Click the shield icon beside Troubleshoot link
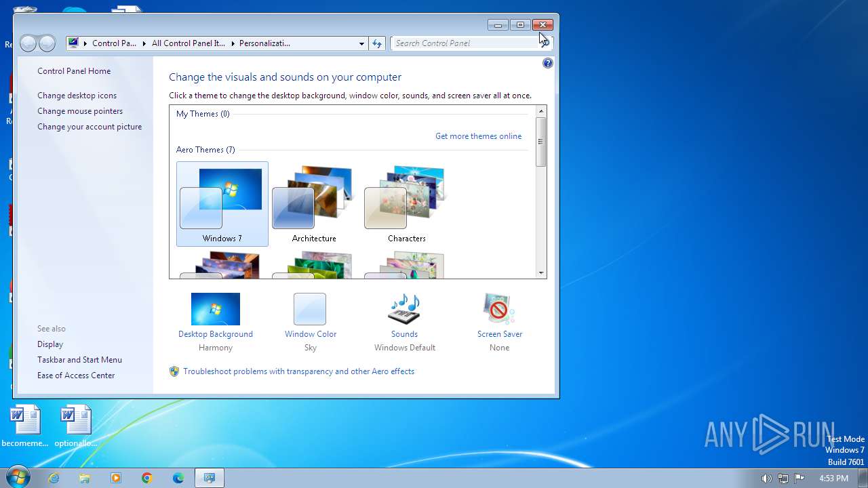Image resolution: width=868 pixels, height=488 pixels. [174, 371]
